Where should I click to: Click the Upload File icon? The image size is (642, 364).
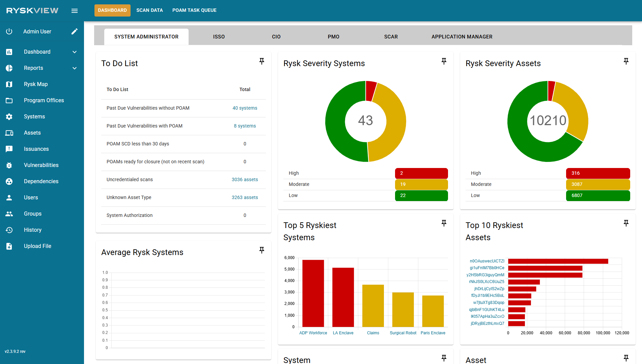pos(9,246)
